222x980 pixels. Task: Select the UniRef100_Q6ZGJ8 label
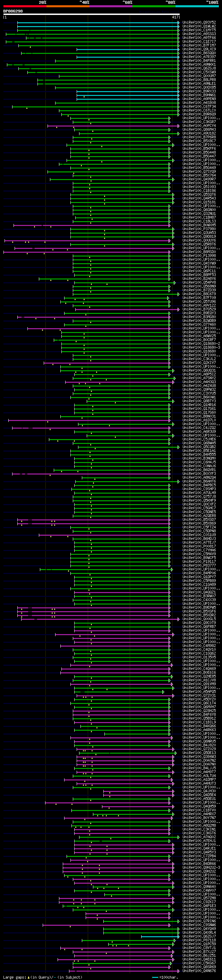(x=199, y=68)
